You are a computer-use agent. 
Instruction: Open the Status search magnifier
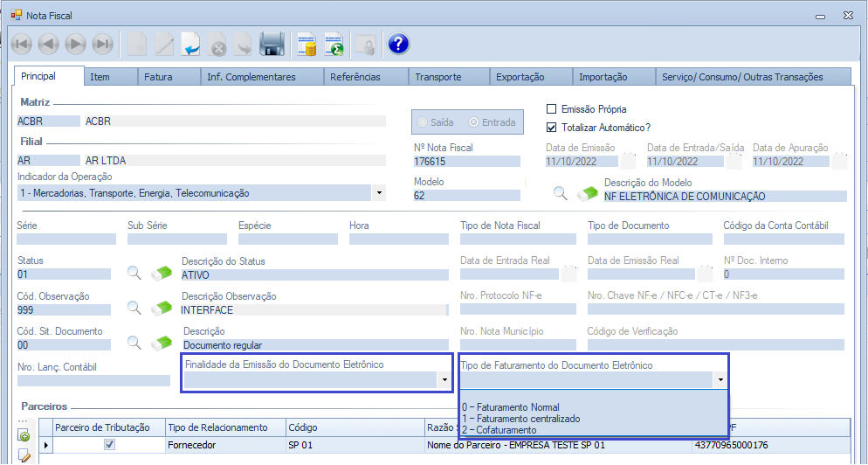134,273
